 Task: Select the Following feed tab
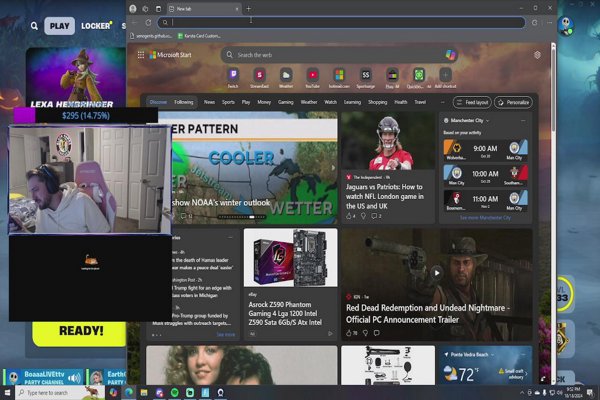pyautogui.click(x=184, y=102)
